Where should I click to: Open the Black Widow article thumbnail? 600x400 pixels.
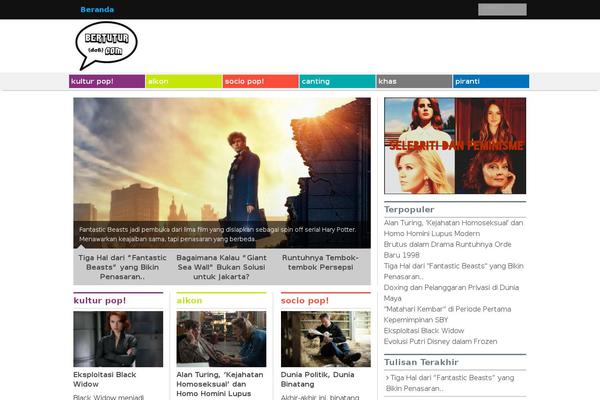click(118, 339)
